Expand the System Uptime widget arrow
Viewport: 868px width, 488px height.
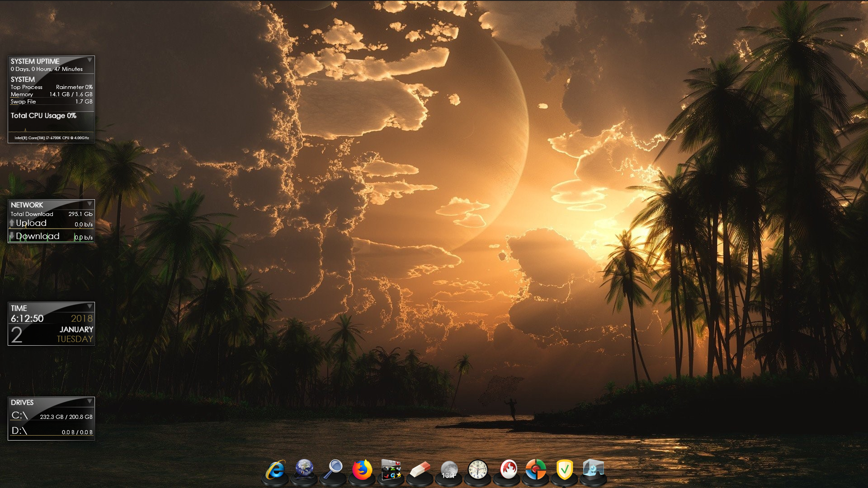(90, 60)
